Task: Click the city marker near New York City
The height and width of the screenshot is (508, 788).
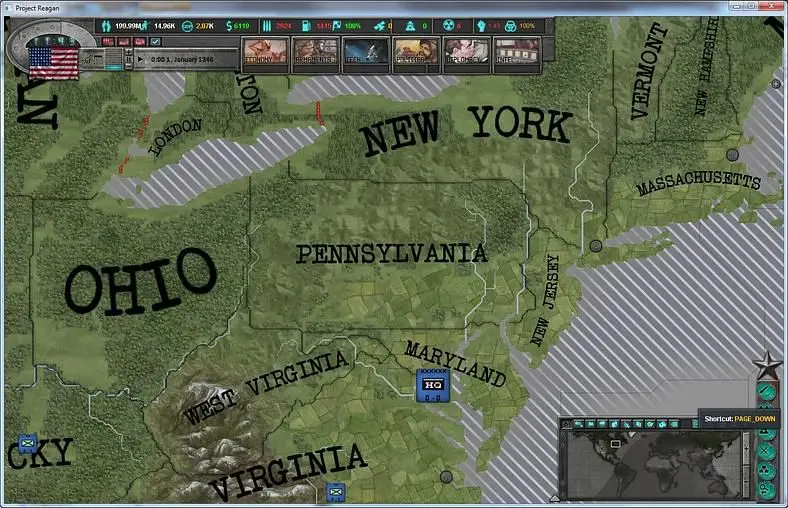Action: pyautogui.click(x=596, y=246)
